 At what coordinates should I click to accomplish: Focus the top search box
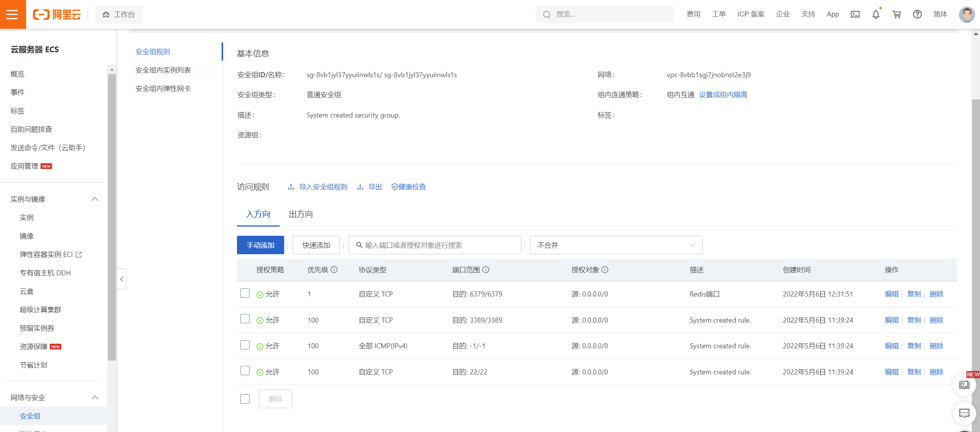[604, 15]
